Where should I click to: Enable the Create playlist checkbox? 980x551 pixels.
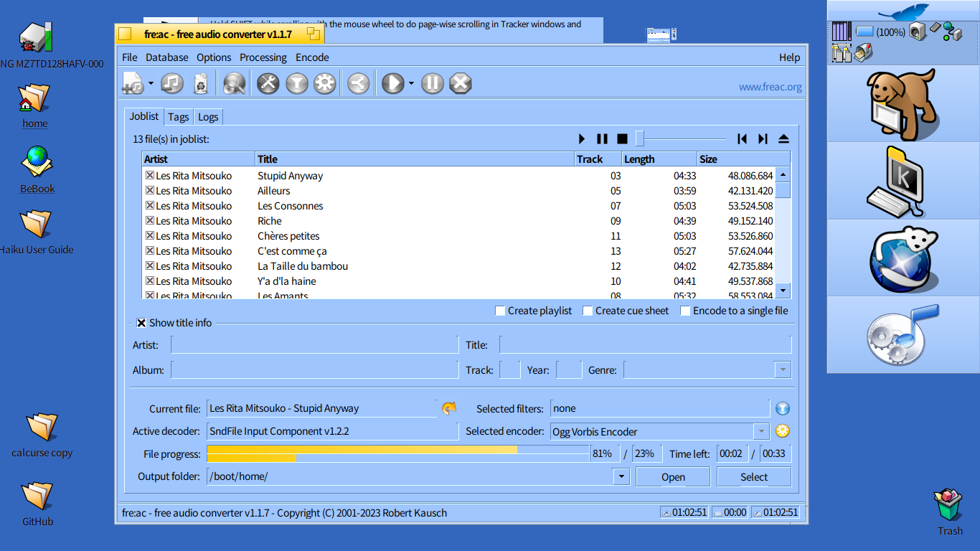point(500,311)
